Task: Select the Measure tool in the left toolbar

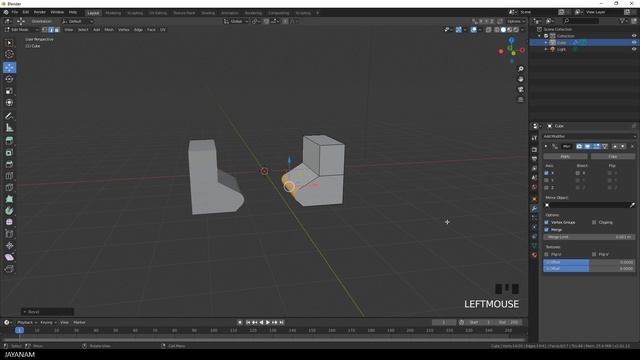Action: coord(9,128)
